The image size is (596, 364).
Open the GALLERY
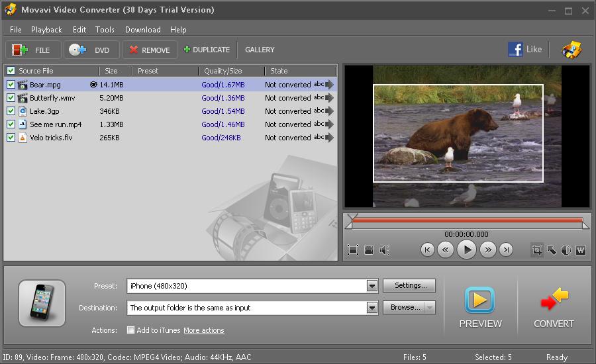click(260, 50)
